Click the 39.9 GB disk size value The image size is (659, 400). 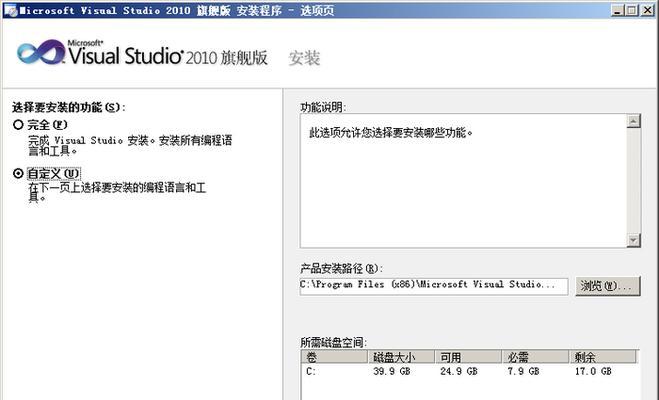tap(392, 371)
